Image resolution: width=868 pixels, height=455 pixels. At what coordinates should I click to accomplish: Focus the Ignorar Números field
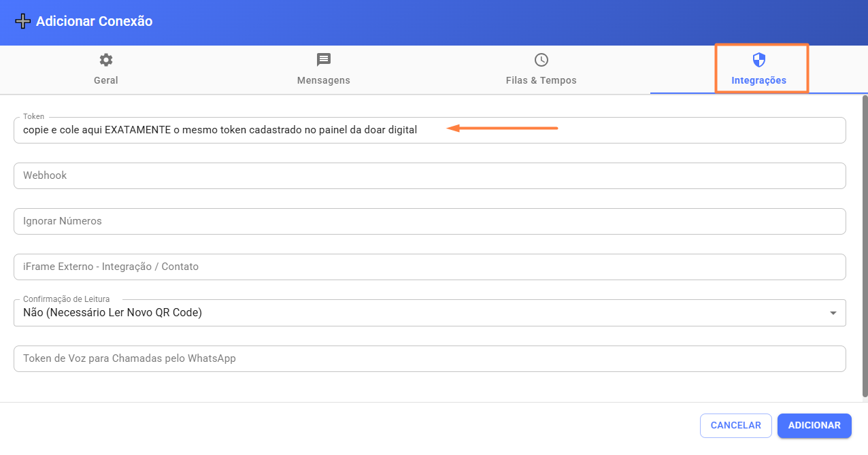click(429, 221)
